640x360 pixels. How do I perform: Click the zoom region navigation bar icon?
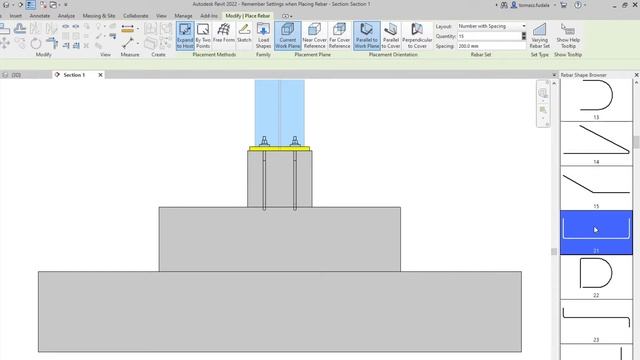(x=543, y=110)
